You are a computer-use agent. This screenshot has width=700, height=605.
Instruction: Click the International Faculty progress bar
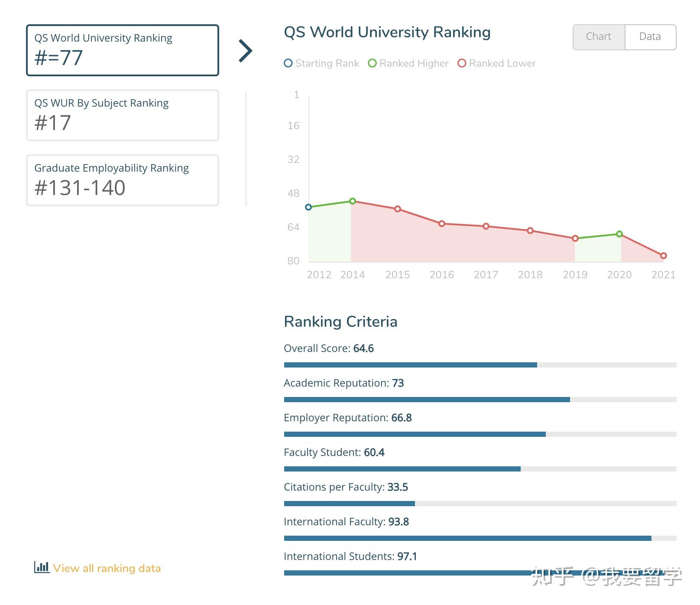pos(480,538)
